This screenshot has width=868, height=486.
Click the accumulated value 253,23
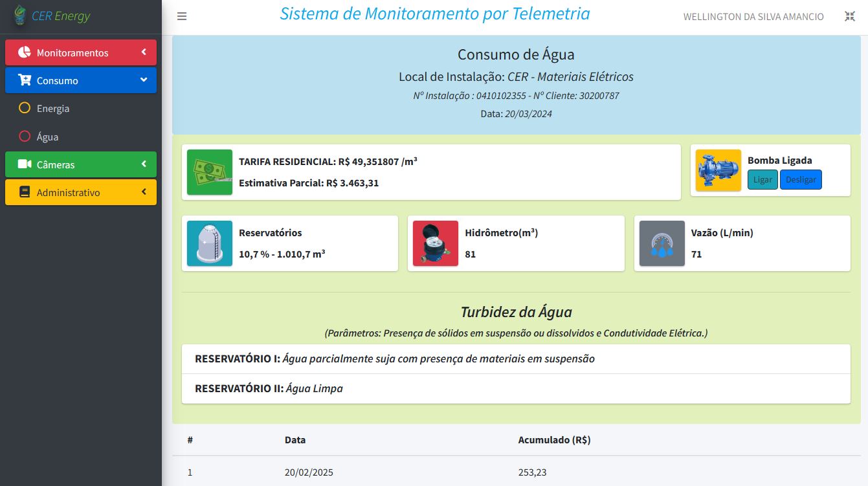(x=532, y=472)
